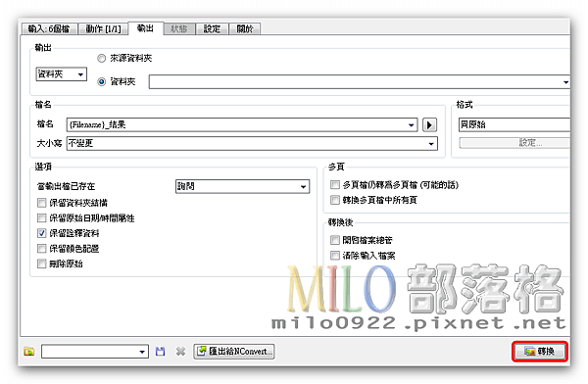
Task: Open the 關於 tab
Action: [245, 28]
